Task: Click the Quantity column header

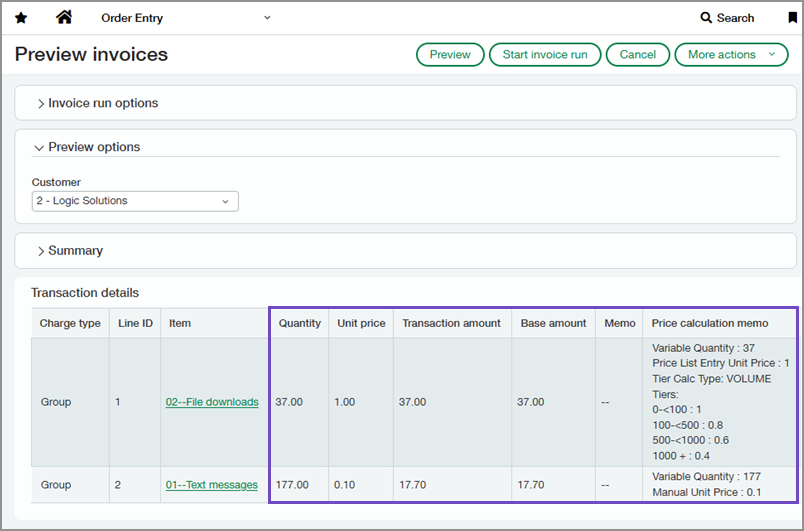Action: [299, 323]
